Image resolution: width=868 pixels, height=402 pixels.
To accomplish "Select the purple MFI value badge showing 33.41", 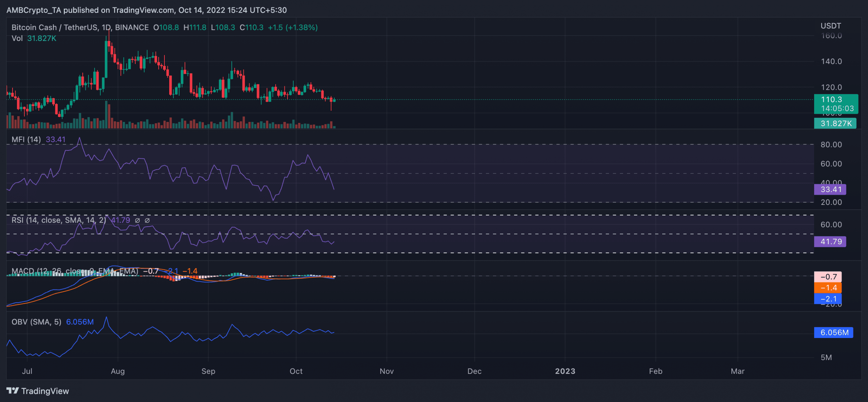I will [x=830, y=190].
